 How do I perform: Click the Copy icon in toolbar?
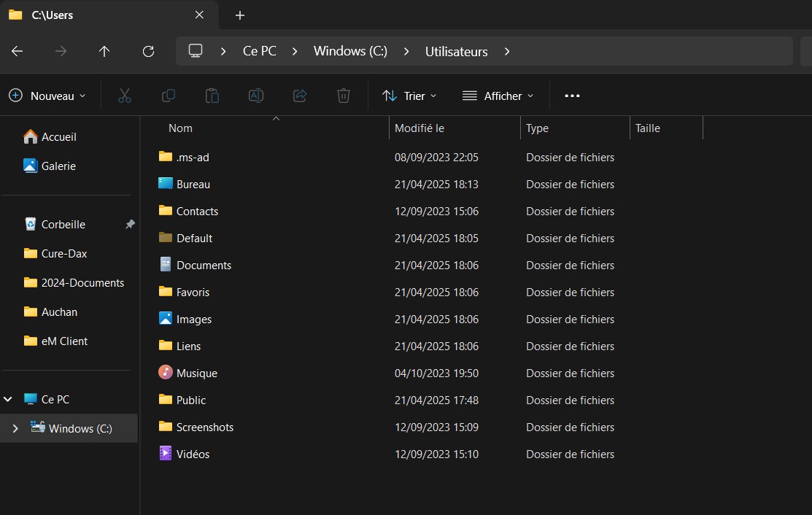pyautogui.click(x=169, y=96)
